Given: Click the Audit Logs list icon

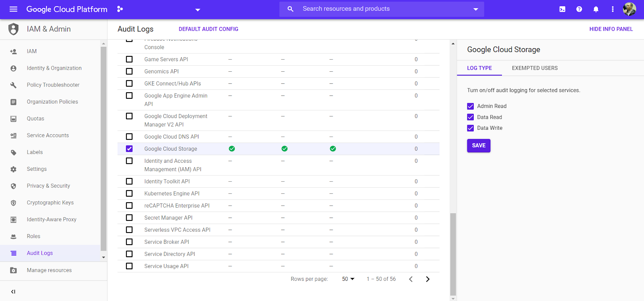Looking at the screenshot, I should (13, 253).
